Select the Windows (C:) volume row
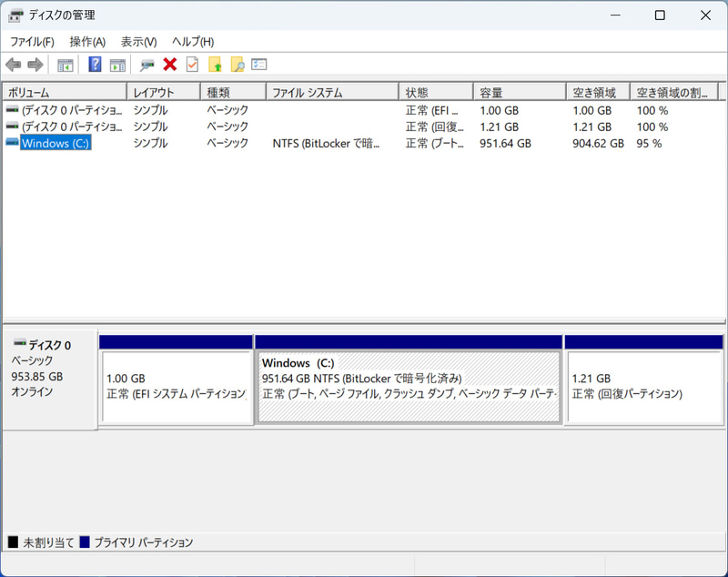The image size is (728, 577). pyautogui.click(x=55, y=143)
